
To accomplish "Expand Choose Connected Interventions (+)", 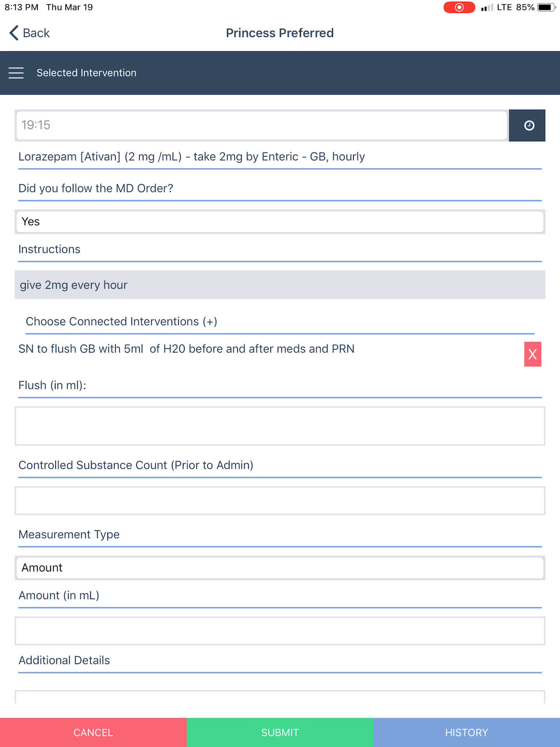I will [121, 321].
